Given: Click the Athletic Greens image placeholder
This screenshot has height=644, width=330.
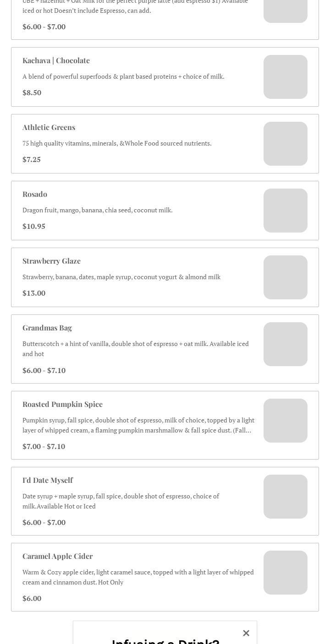Looking at the screenshot, I should (285, 144).
